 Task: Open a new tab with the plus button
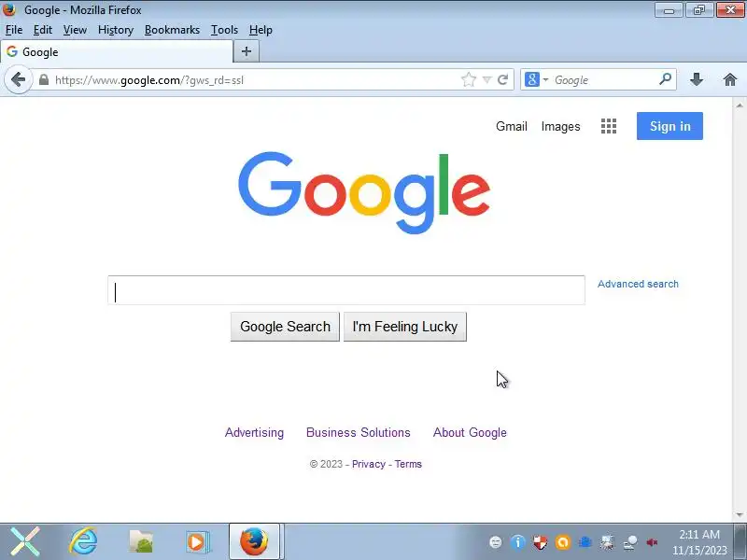(x=247, y=51)
